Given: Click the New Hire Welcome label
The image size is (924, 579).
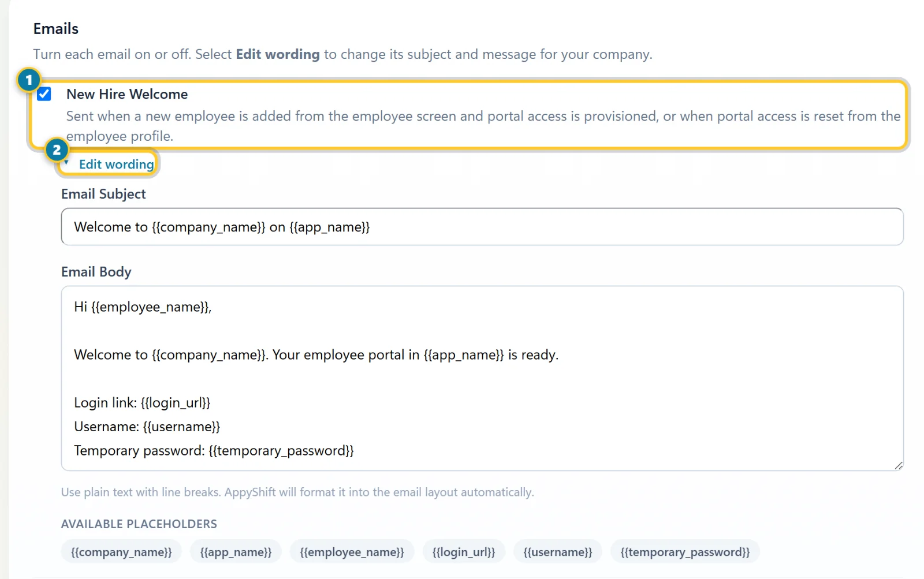Looking at the screenshot, I should 127,94.
